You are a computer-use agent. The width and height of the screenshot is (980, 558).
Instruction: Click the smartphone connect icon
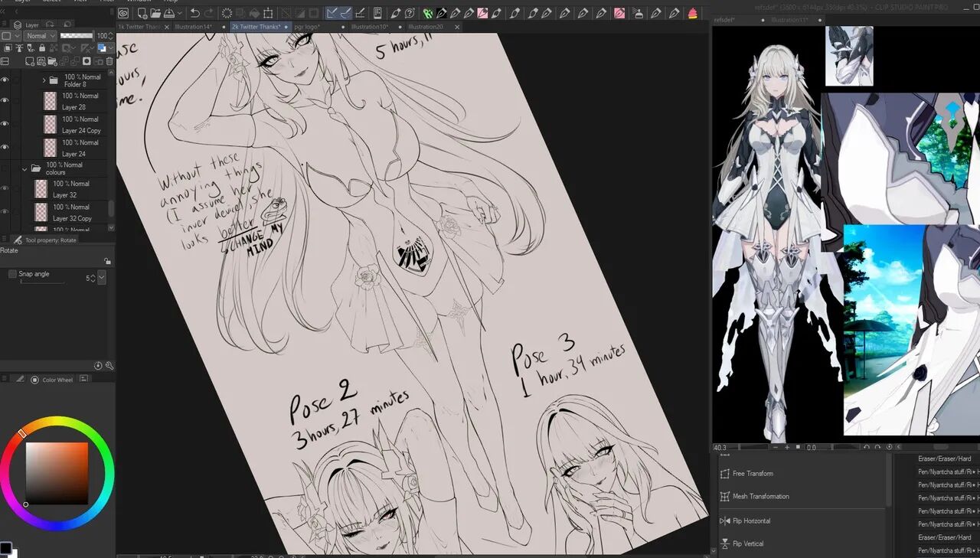(377, 13)
